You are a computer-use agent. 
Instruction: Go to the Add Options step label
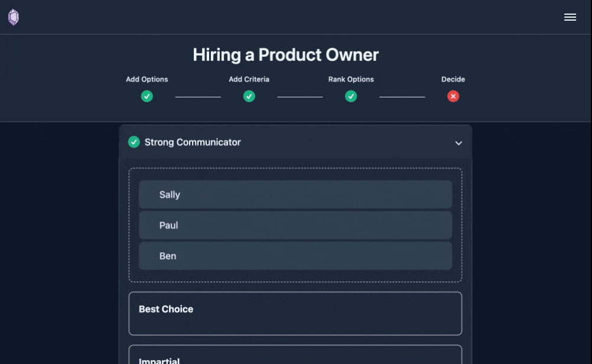pos(147,79)
